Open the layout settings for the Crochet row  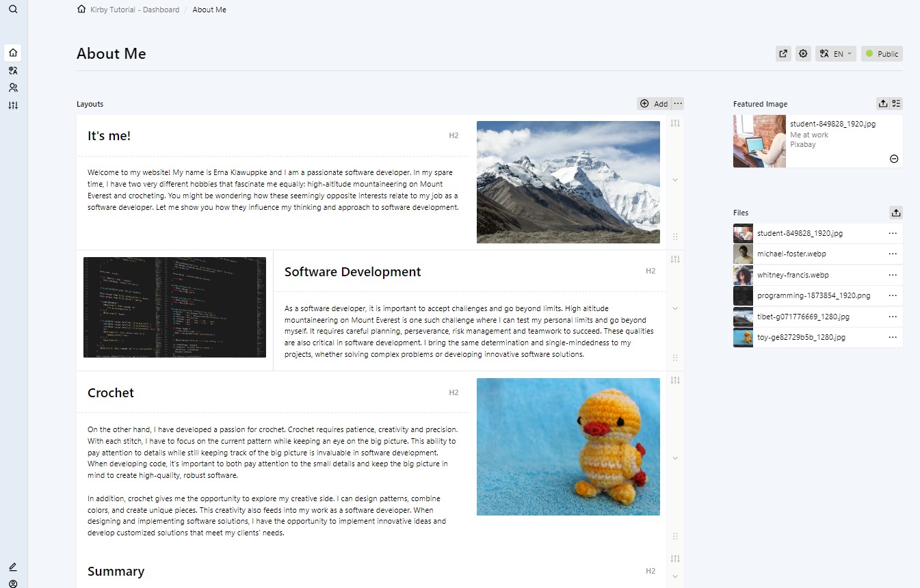[675, 380]
